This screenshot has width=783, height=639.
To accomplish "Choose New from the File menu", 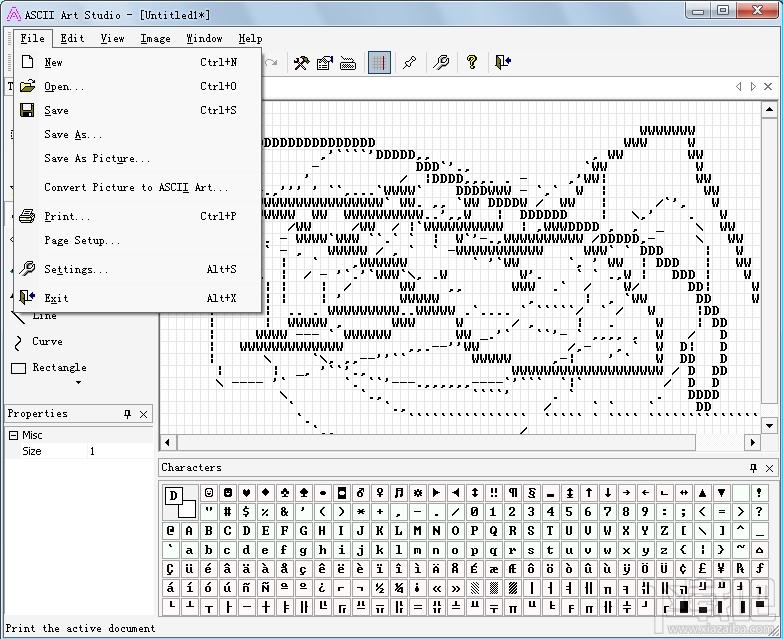I will [x=137, y=62].
